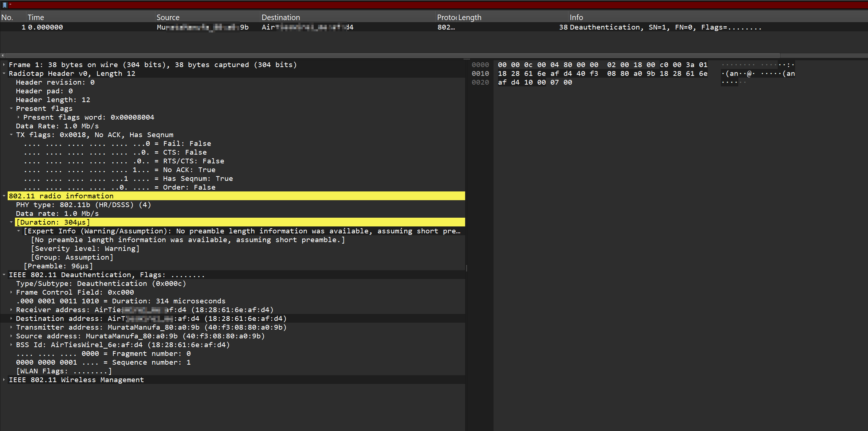Expand the Present flags word node

19,117
